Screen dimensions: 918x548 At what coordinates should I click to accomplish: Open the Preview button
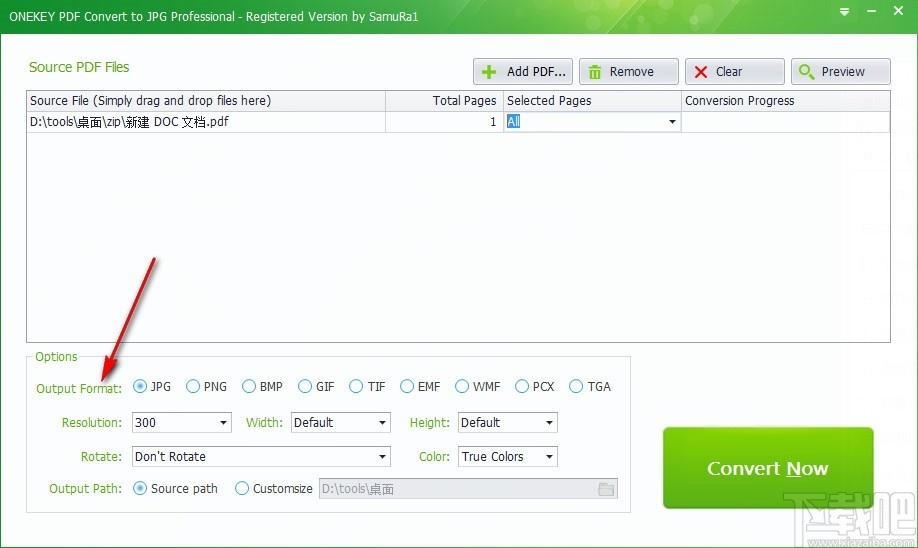point(841,71)
